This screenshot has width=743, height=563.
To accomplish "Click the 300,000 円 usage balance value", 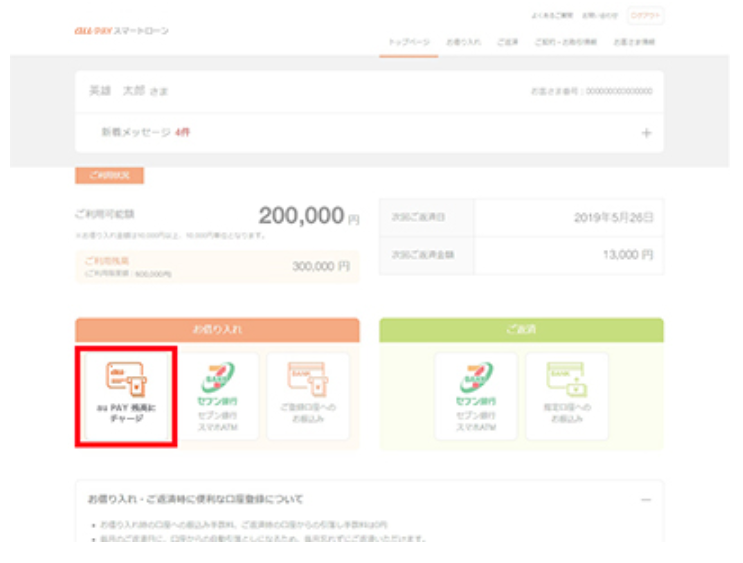I will point(321,266).
